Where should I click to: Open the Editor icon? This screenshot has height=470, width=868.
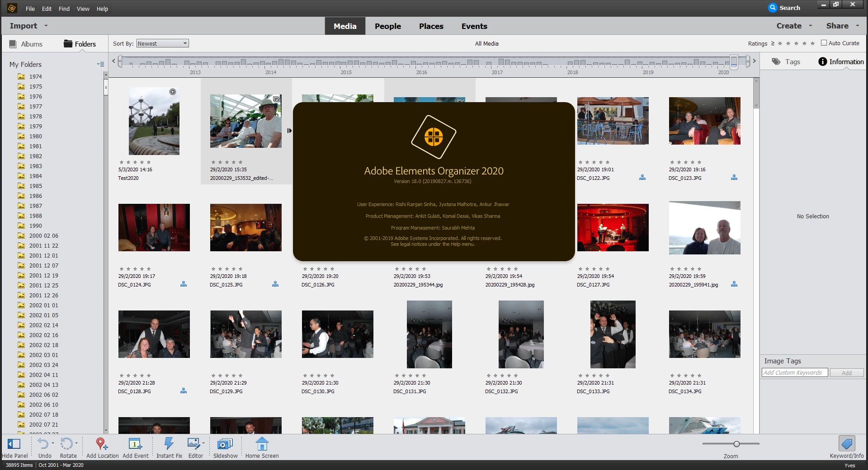coord(194,443)
